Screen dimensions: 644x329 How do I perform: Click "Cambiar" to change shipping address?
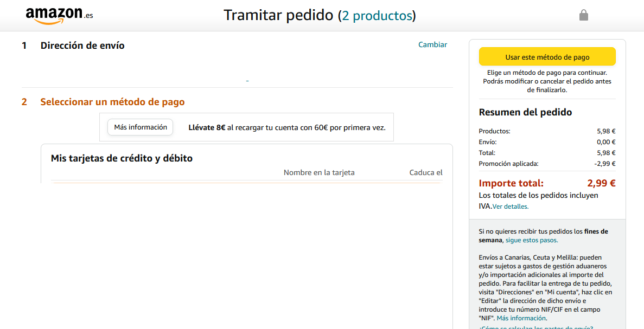point(432,44)
